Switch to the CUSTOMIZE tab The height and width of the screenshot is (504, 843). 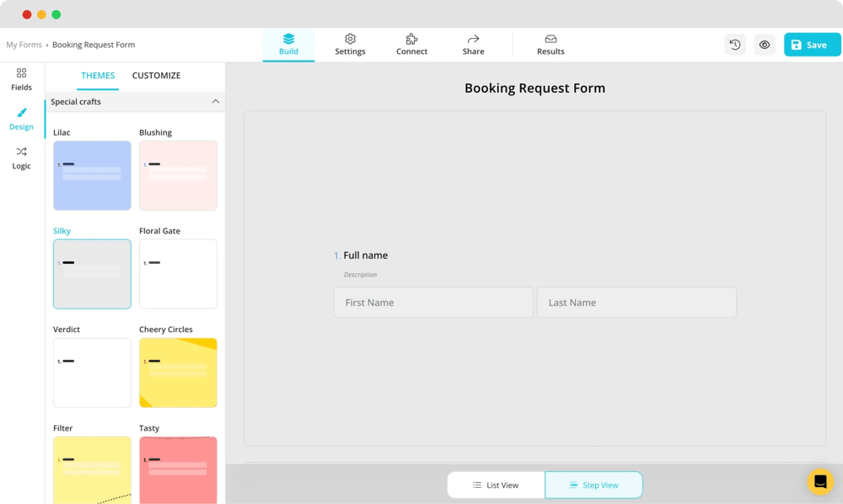156,75
